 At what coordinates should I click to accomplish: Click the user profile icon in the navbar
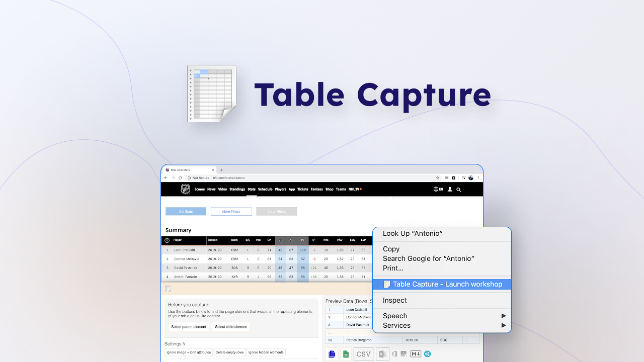(x=450, y=190)
